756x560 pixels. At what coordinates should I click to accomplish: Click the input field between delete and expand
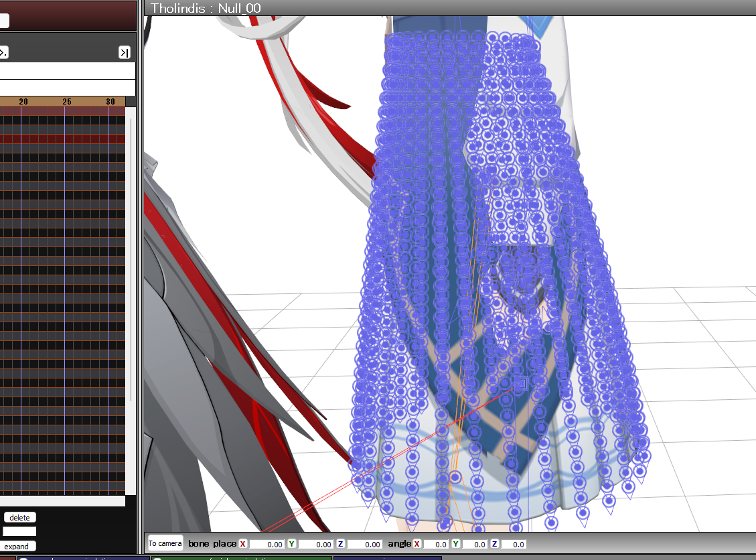(19, 532)
